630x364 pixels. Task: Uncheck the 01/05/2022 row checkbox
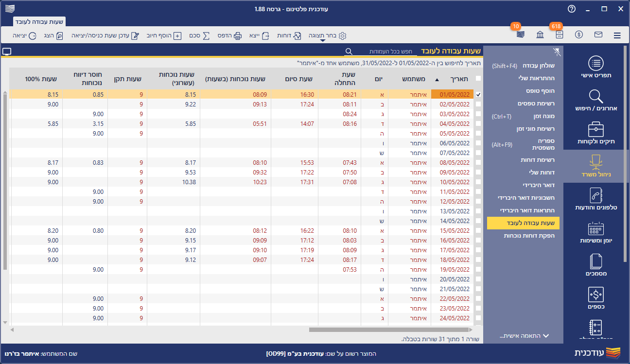click(x=478, y=95)
